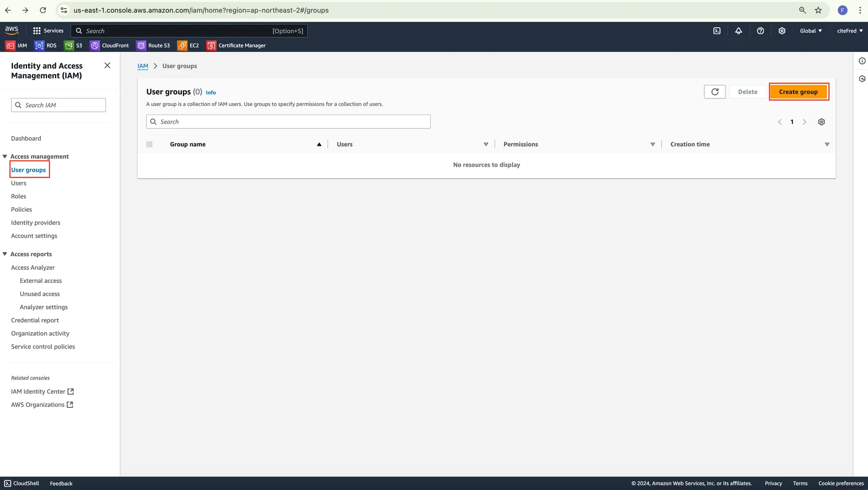The image size is (868, 490).
Task: Click the Create group button
Action: 798,92
